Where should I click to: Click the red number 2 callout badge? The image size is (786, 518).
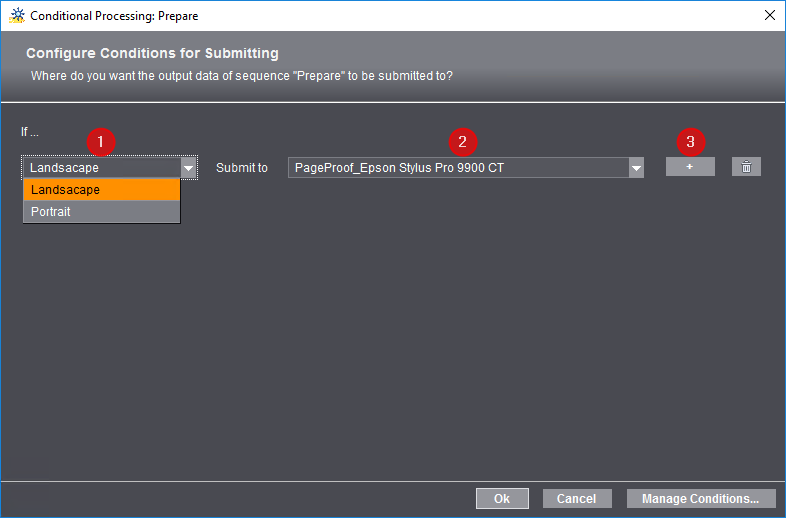tap(462, 142)
